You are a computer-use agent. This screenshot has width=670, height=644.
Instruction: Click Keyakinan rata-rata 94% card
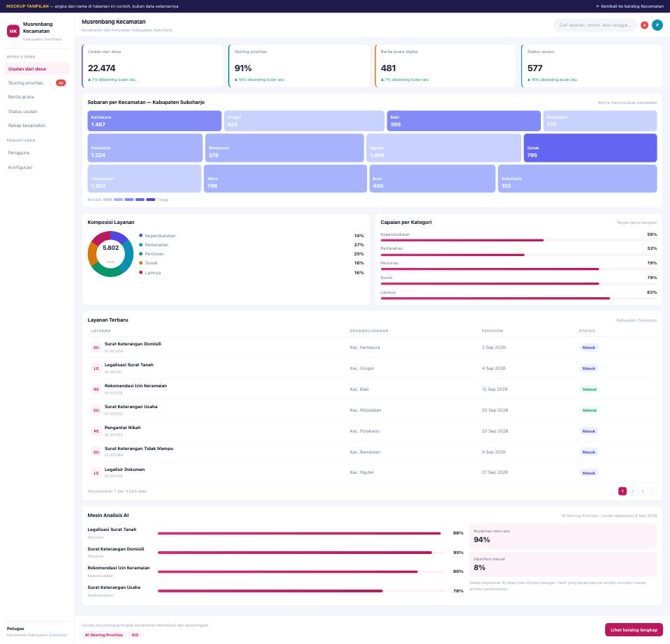pos(563,536)
